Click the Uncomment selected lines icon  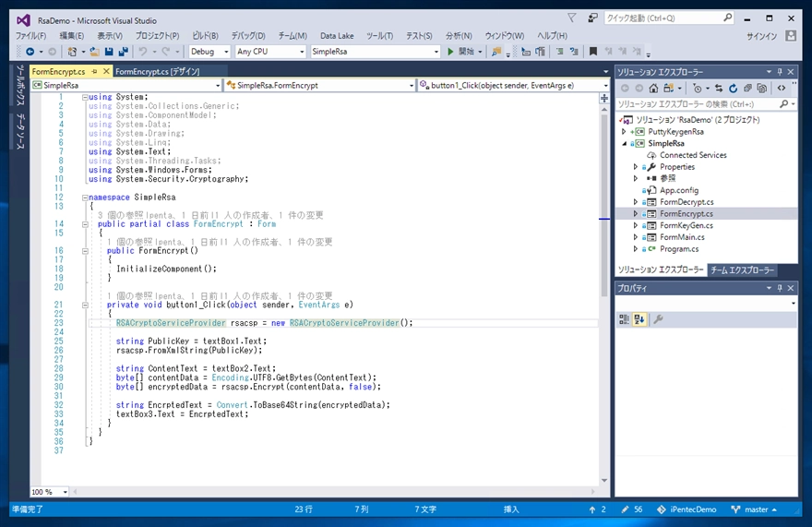tap(574, 52)
